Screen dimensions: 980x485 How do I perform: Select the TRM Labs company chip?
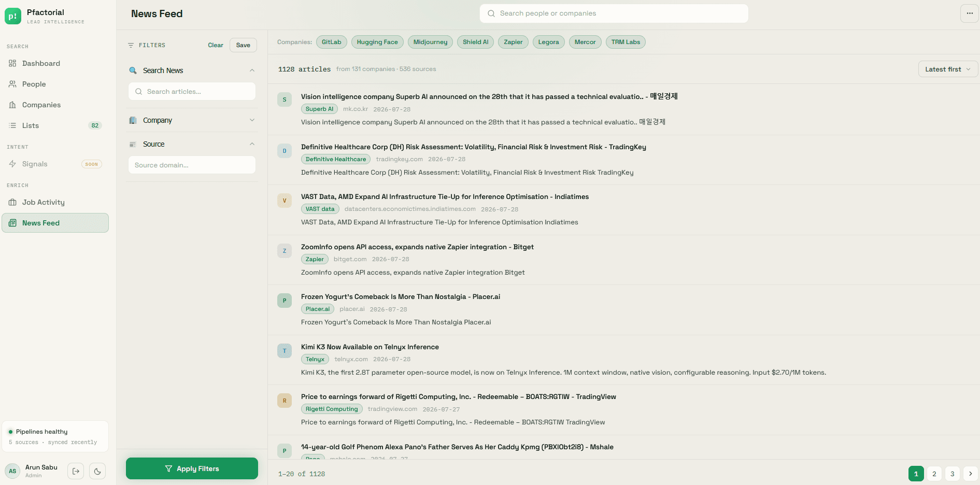pyautogui.click(x=626, y=42)
